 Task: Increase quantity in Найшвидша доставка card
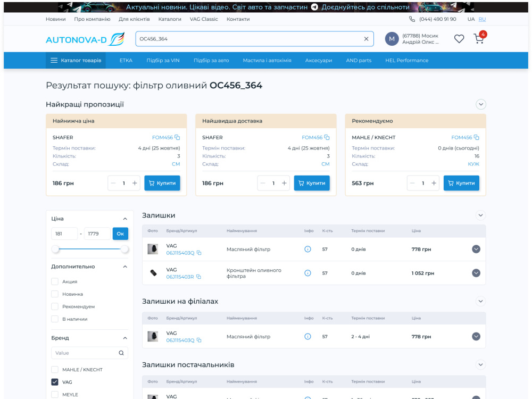(284, 183)
